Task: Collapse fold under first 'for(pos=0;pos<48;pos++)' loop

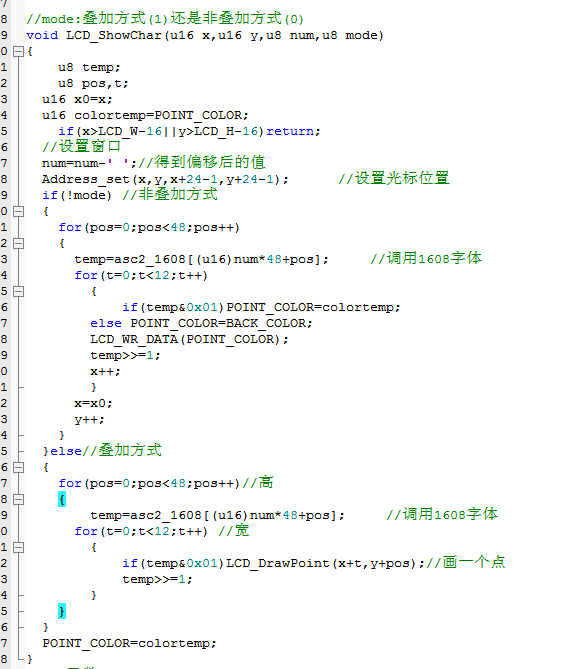Action: click(x=18, y=244)
